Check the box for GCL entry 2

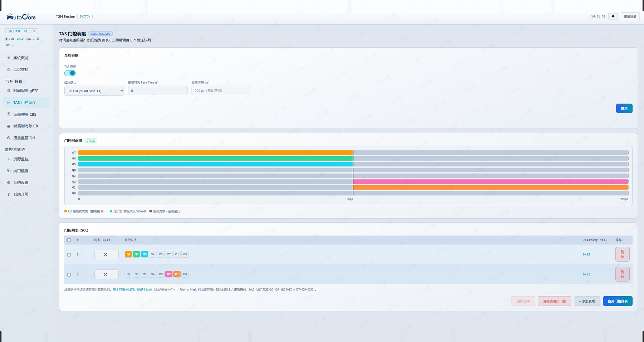(x=69, y=275)
